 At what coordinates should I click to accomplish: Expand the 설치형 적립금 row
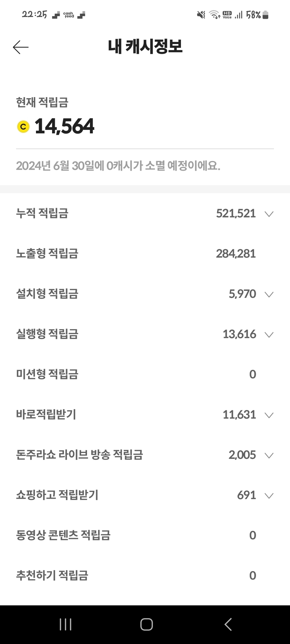(x=269, y=294)
